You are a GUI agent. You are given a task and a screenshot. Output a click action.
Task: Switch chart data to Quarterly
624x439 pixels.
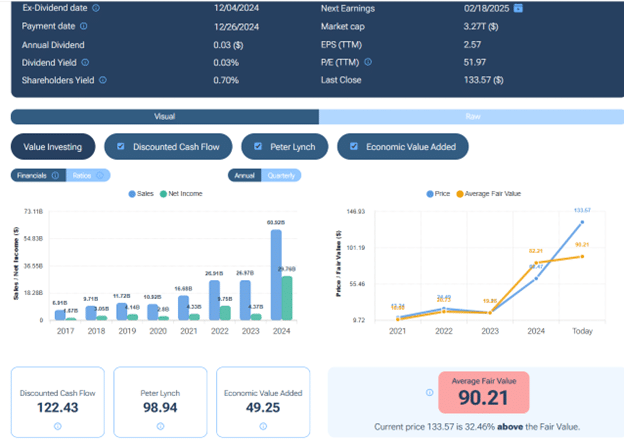tap(281, 176)
